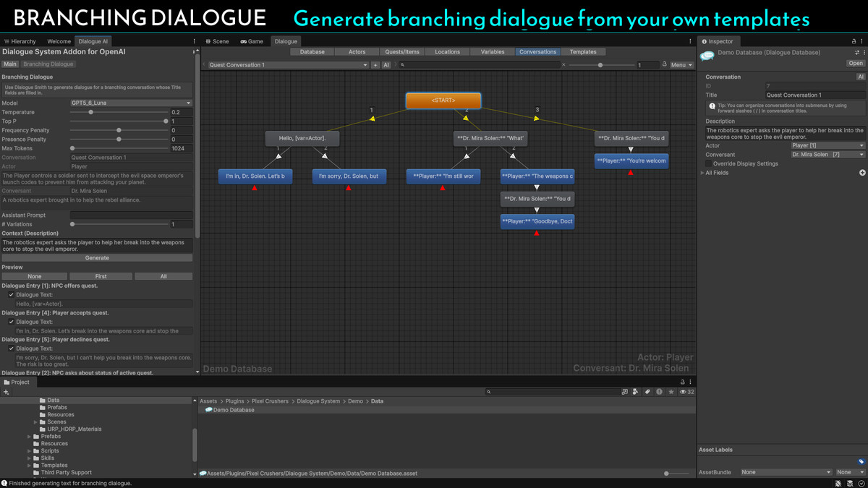Adjust the Temperature slider
The width and height of the screenshot is (868, 488).
point(119,112)
